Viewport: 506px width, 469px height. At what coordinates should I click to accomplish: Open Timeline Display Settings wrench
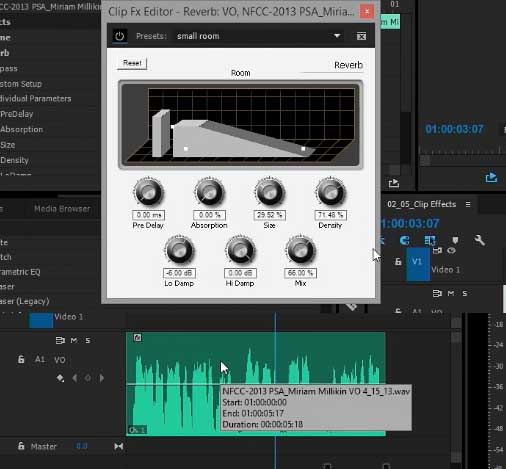tap(480, 240)
